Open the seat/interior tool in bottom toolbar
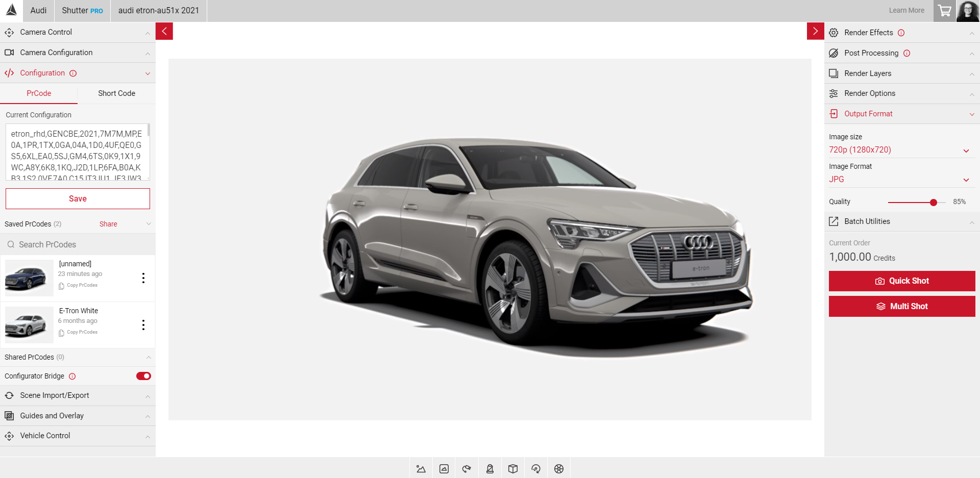This screenshot has height=478, width=980. click(x=490, y=469)
